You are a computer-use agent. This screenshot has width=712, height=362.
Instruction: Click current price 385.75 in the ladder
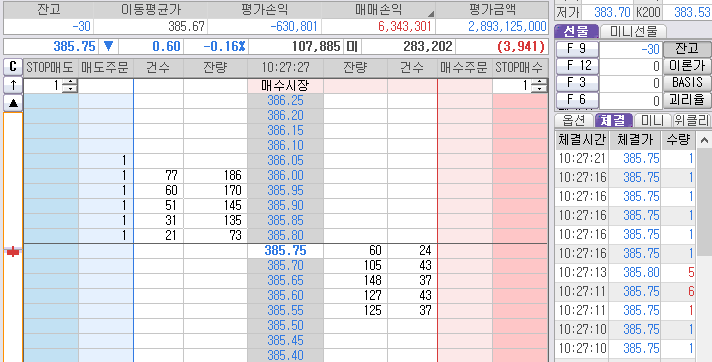pos(285,251)
